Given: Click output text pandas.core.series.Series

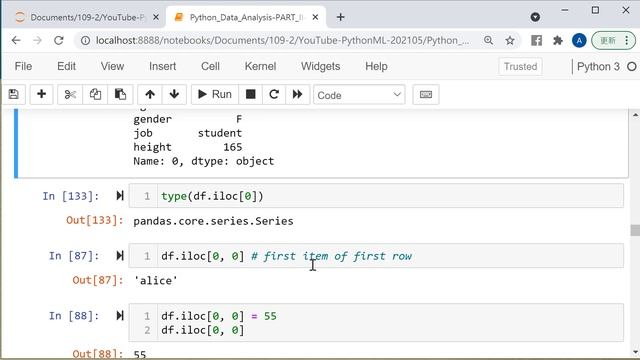Looking at the screenshot, I should coord(213,221).
